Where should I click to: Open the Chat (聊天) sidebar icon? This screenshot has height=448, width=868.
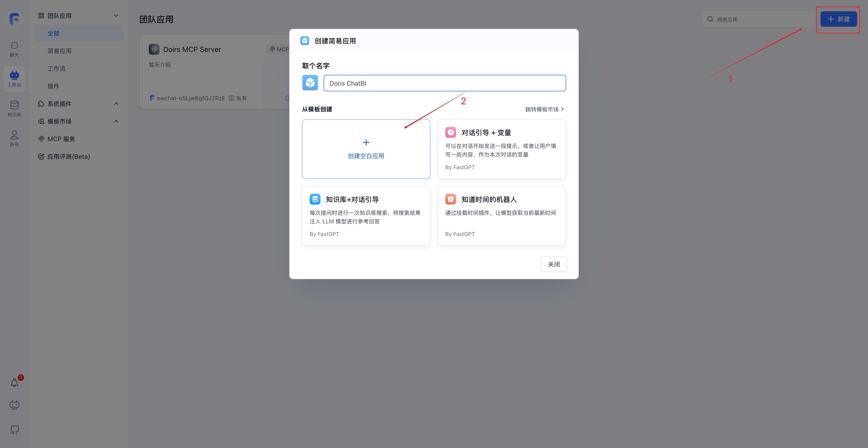[x=14, y=49]
